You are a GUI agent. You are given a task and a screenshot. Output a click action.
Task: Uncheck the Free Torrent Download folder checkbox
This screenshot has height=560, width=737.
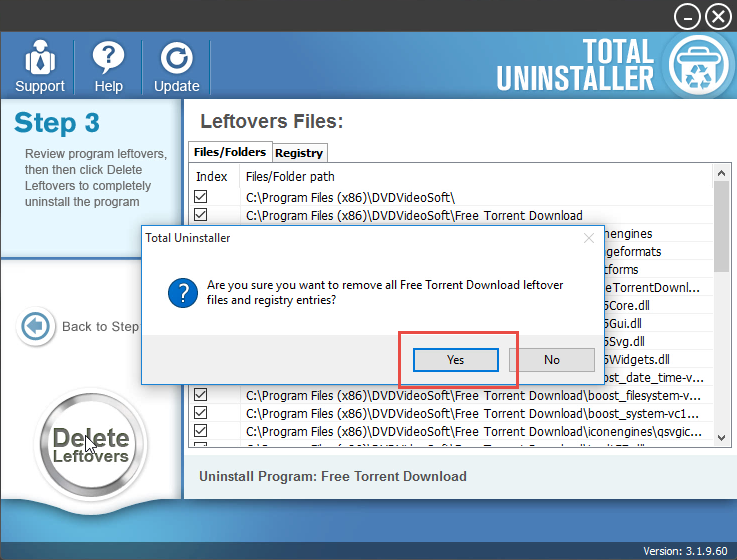(201, 215)
